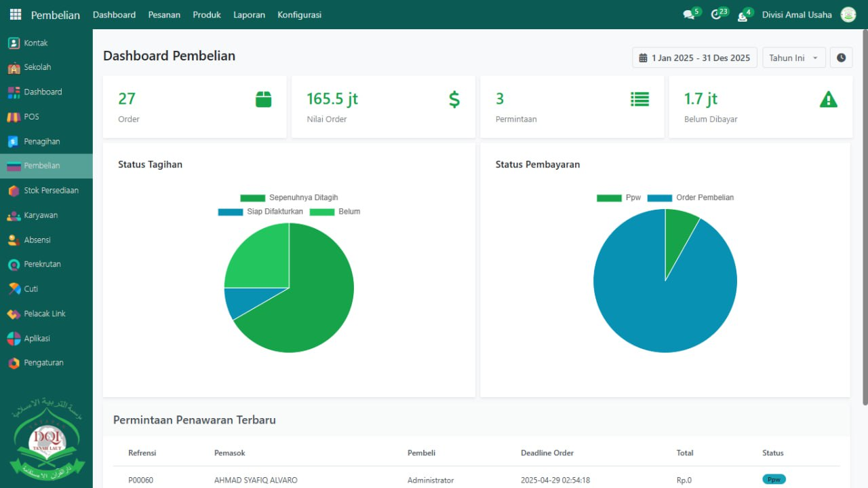
Task: Click the Belum legend color swatch
Action: (x=322, y=212)
